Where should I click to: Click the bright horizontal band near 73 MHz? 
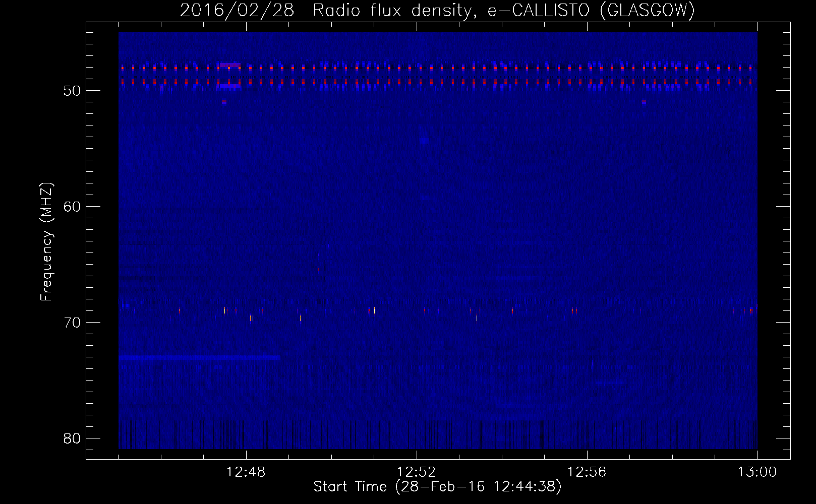199,357
